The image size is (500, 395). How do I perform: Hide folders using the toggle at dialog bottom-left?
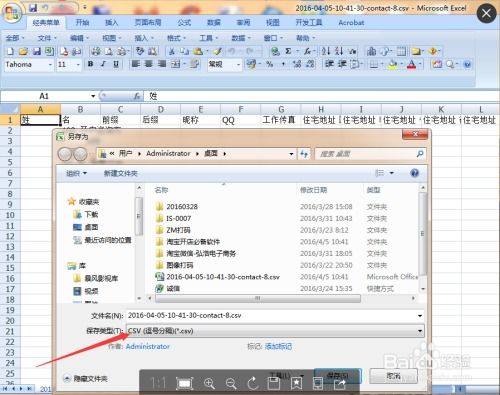pos(86,378)
